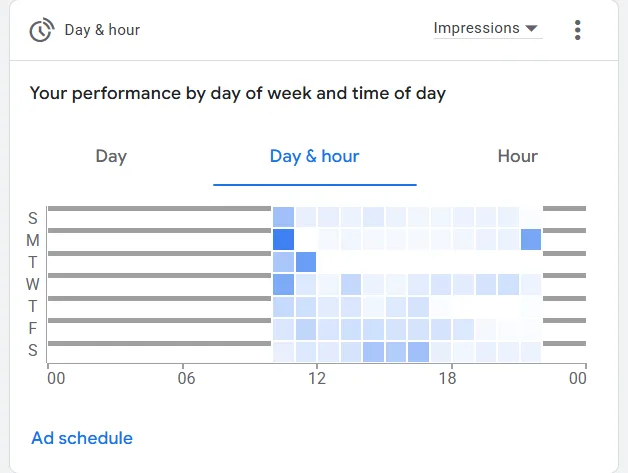Select Monday's 21:00 blue heatmap cell
The image size is (628, 473).
pos(531,240)
